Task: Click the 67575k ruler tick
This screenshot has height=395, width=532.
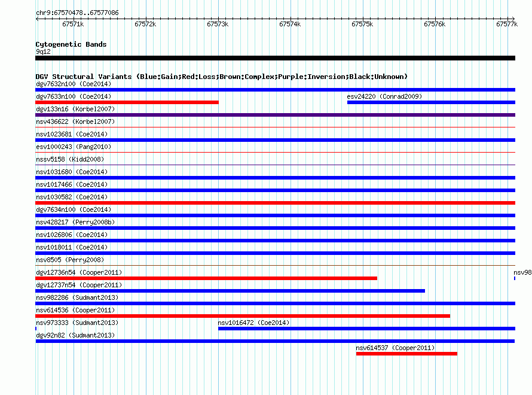Action: pyautogui.click(x=362, y=24)
